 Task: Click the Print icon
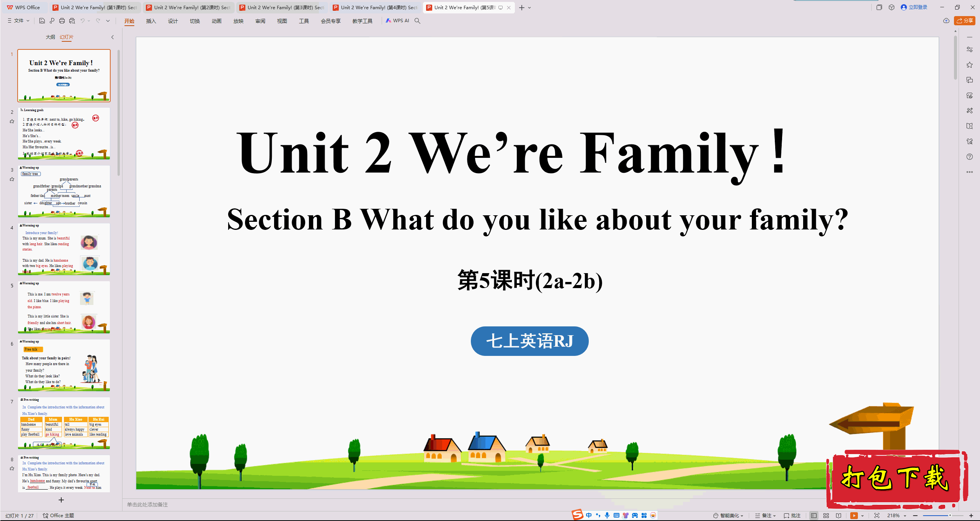pos(62,21)
